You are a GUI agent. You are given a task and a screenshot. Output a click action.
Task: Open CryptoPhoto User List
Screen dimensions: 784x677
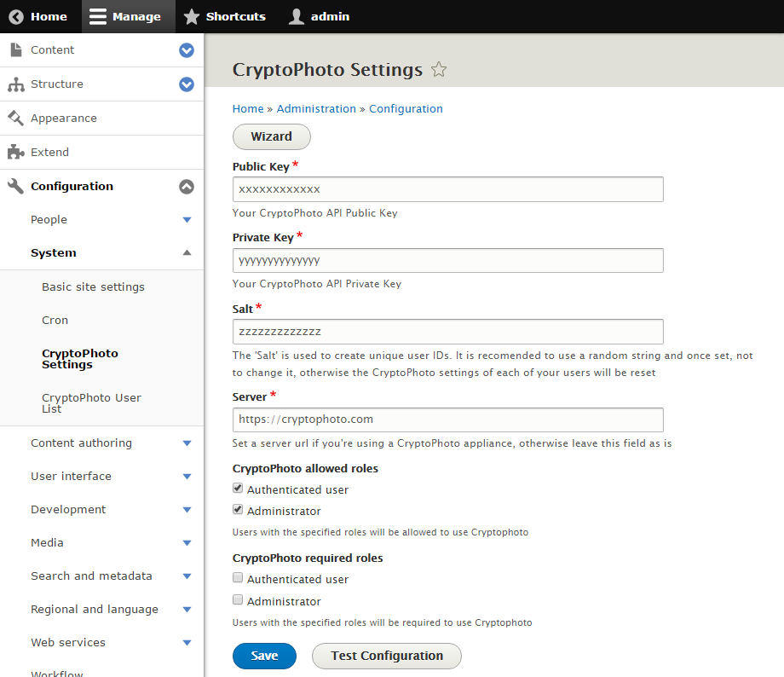click(x=91, y=403)
